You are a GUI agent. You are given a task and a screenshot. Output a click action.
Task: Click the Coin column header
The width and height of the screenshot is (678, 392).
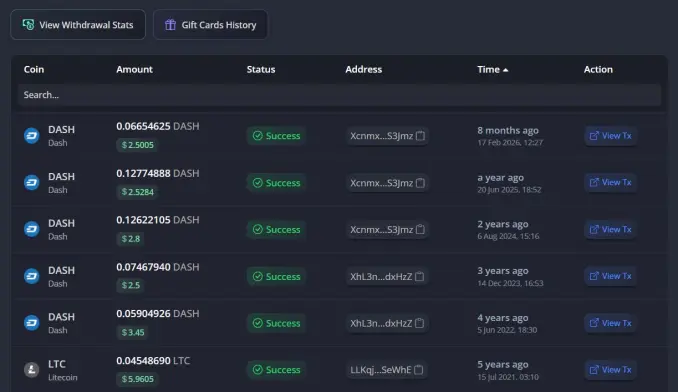point(34,69)
